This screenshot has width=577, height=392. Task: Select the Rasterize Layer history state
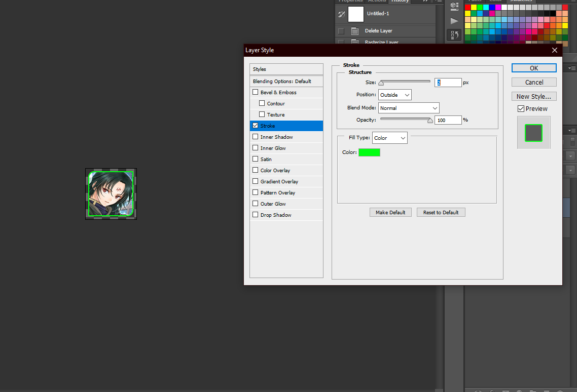(x=385, y=42)
